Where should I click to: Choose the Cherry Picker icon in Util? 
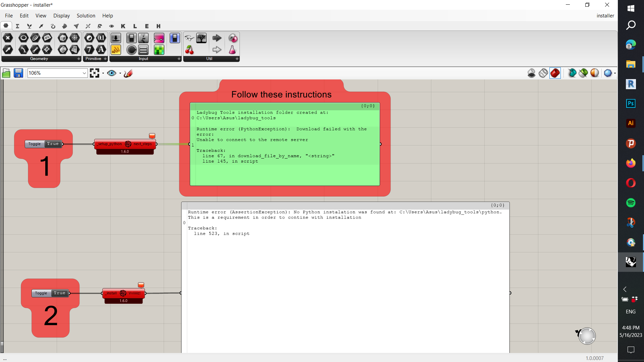[190, 50]
